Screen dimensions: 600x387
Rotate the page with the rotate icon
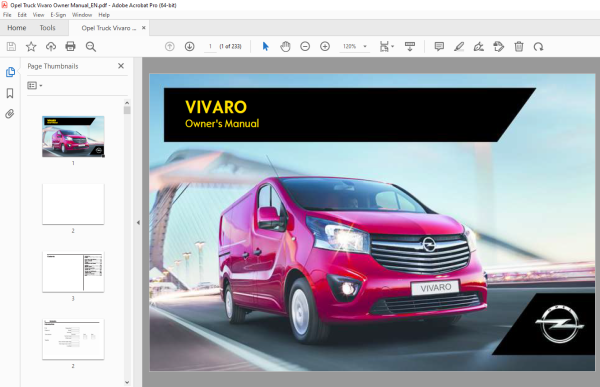pos(538,47)
